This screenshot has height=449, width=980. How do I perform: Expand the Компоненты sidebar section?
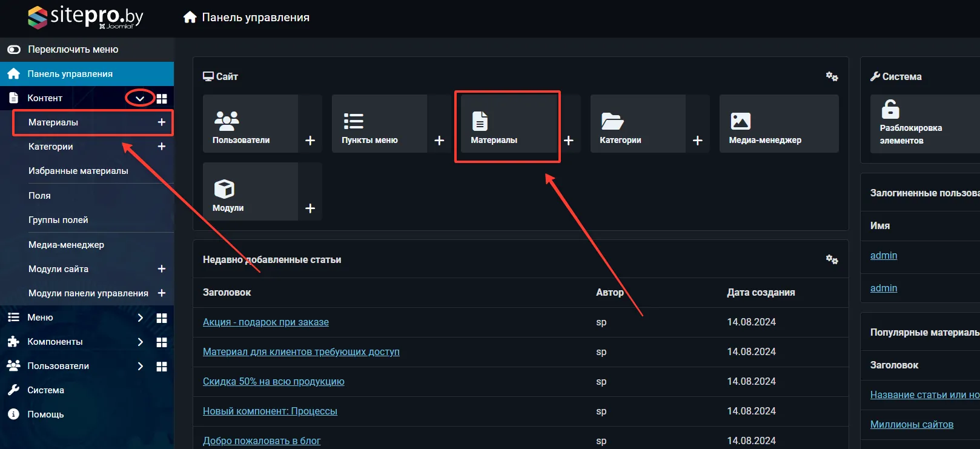click(x=140, y=342)
